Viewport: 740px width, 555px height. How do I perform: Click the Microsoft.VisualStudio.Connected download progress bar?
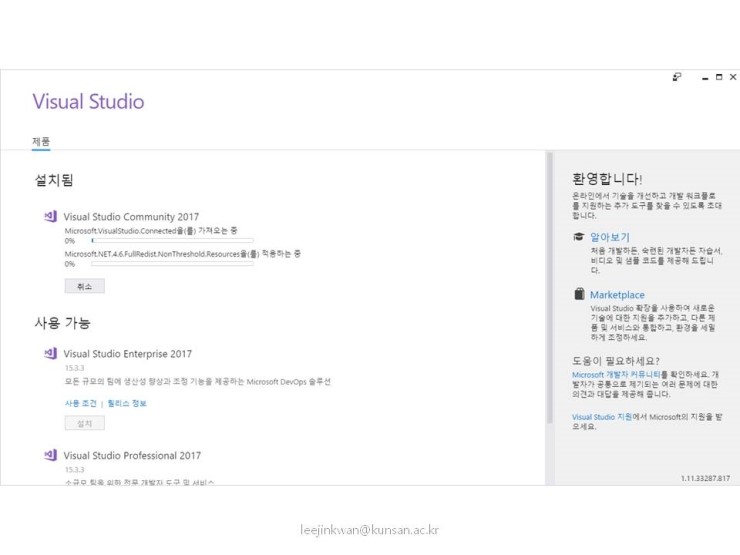pos(172,241)
